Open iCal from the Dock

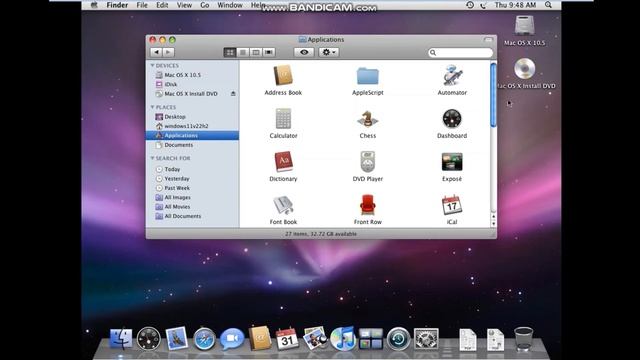tap(287, 339)
